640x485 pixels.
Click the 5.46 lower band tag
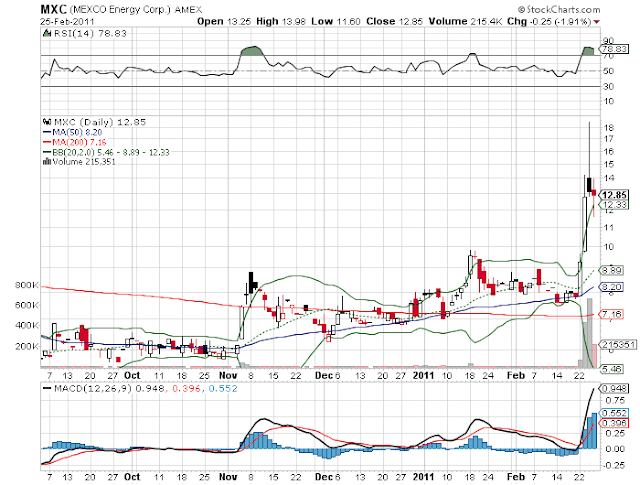click(611, 369)
